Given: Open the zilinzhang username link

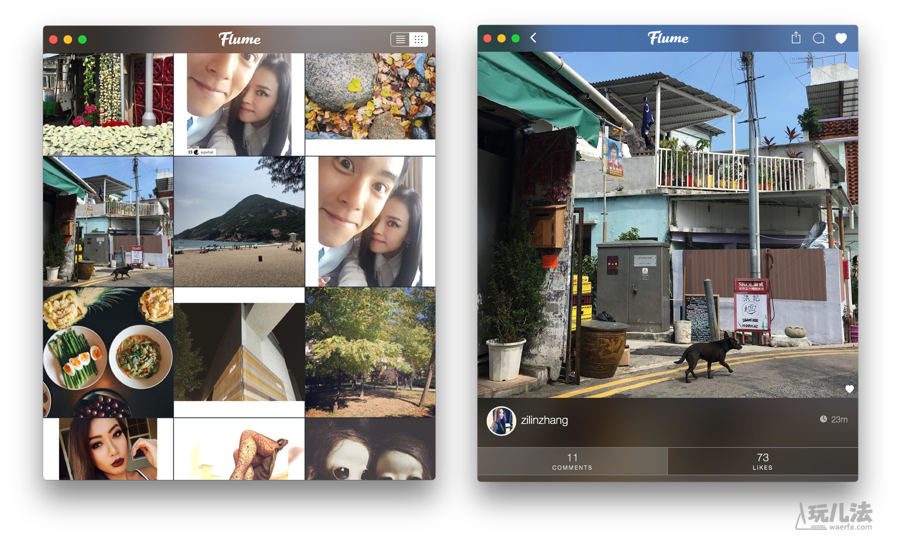Looking at the screenshot, I should [x=544, y=420].
